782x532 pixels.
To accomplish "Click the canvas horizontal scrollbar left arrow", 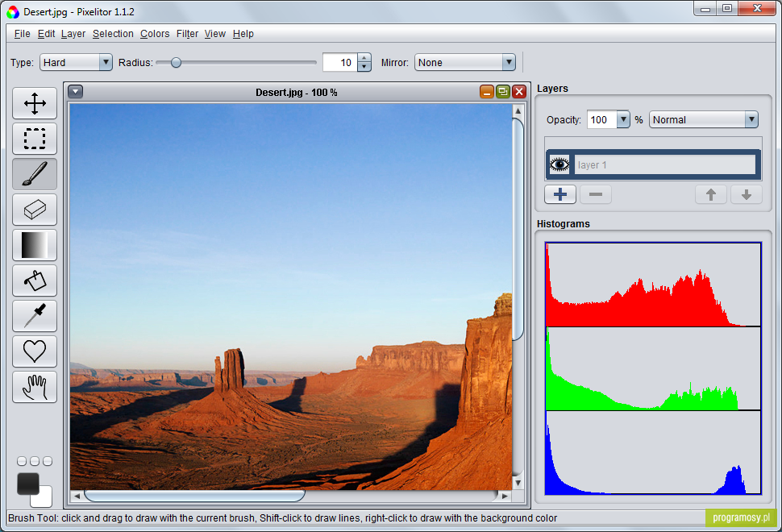I will 77,496.
